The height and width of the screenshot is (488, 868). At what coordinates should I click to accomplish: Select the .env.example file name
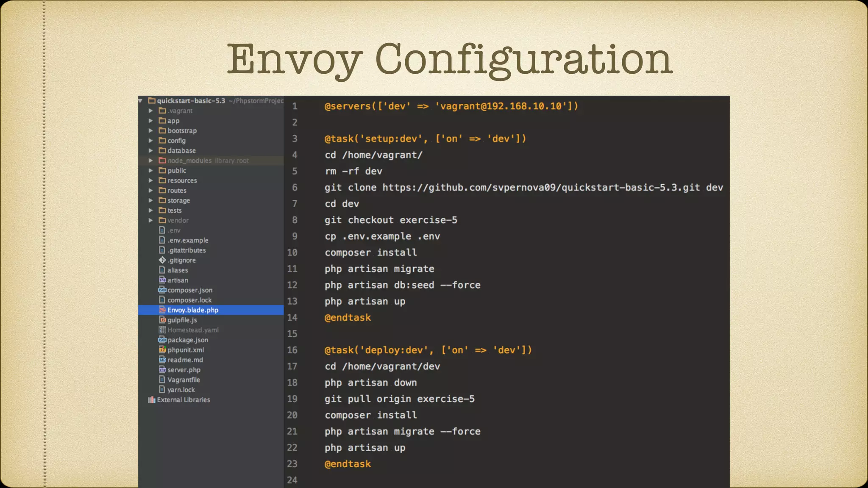(x=188, y=240)
